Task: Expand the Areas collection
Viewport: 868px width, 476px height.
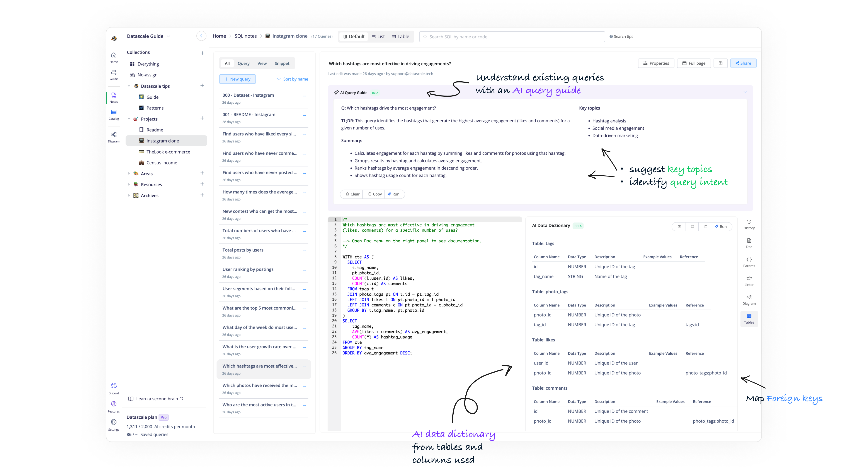Action: (x=129, y=174)
